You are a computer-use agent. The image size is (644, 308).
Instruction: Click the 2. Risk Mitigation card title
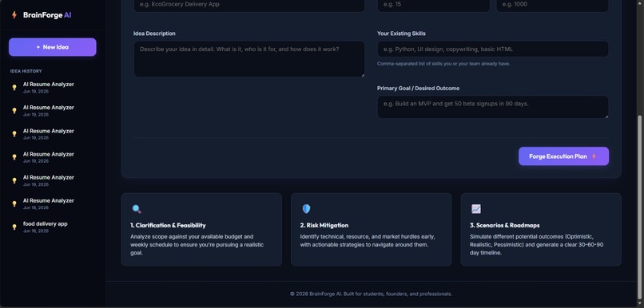point(324,226)
